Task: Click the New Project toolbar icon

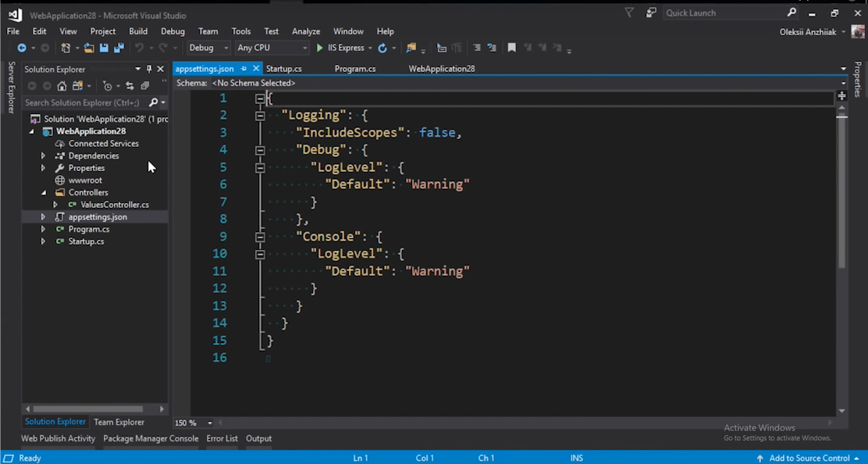Action: click(66, 48)
